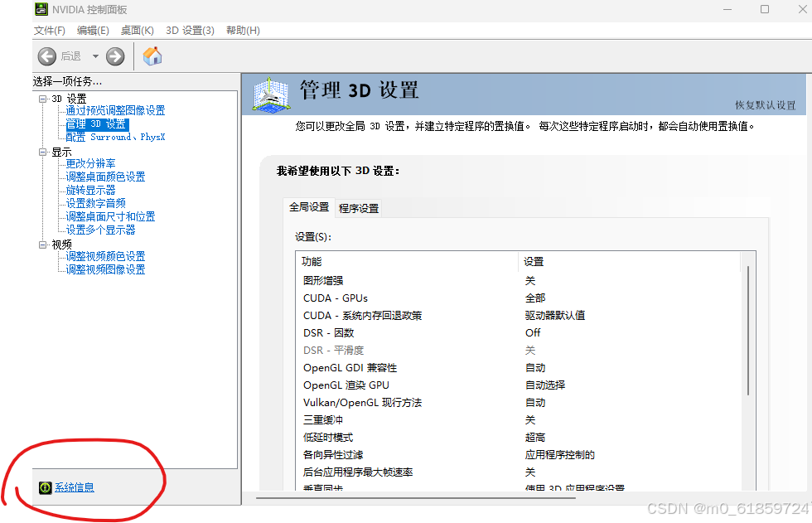Open the 3D 设置(3) menu
The height and width of the screenshot is (523, 812).
pos(190,31)
